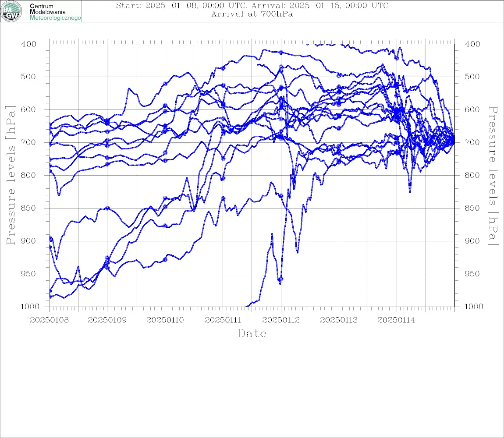The height and width of the screenshot is (438, 504).
Task: Click right axis value 850
Action: click(x=472, y=208)
